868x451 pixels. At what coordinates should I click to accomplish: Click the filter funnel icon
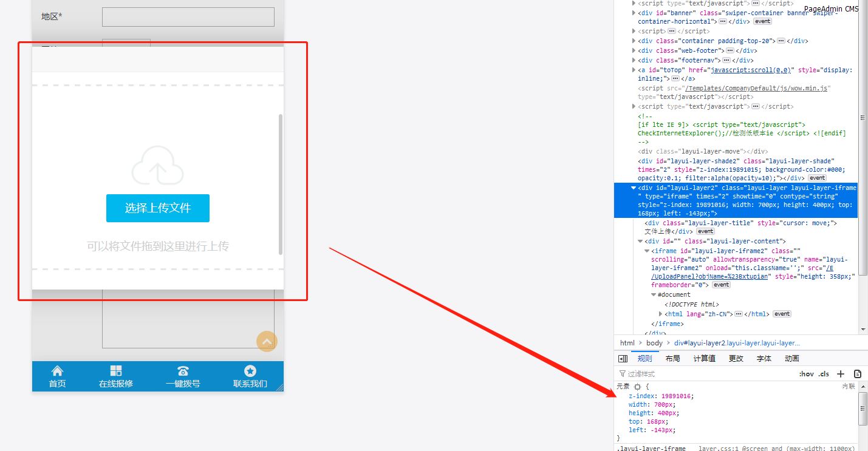coord(622,374)
